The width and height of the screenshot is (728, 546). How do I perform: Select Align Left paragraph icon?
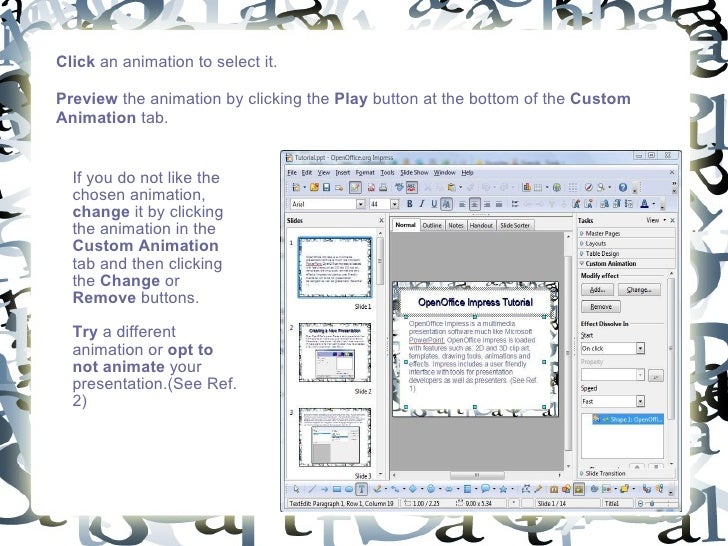coord(462,204)
